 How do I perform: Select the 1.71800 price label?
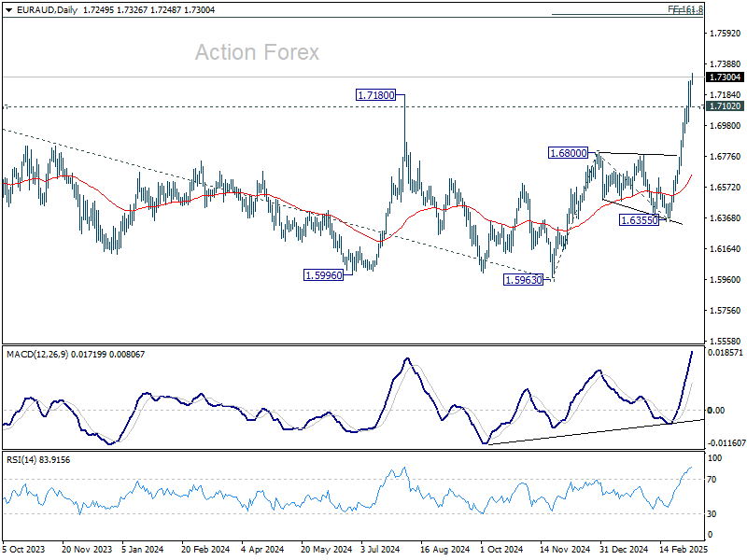[376, 95]
